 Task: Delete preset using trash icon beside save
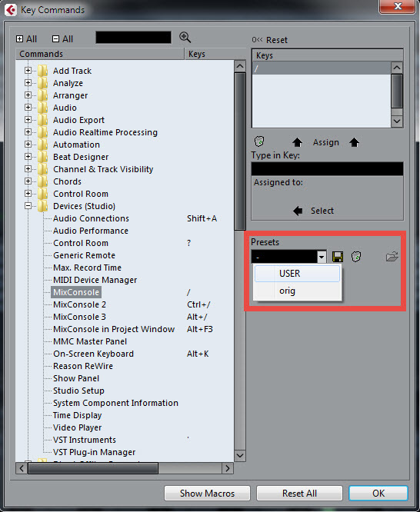pyautogui.click(x=356, y=257)
